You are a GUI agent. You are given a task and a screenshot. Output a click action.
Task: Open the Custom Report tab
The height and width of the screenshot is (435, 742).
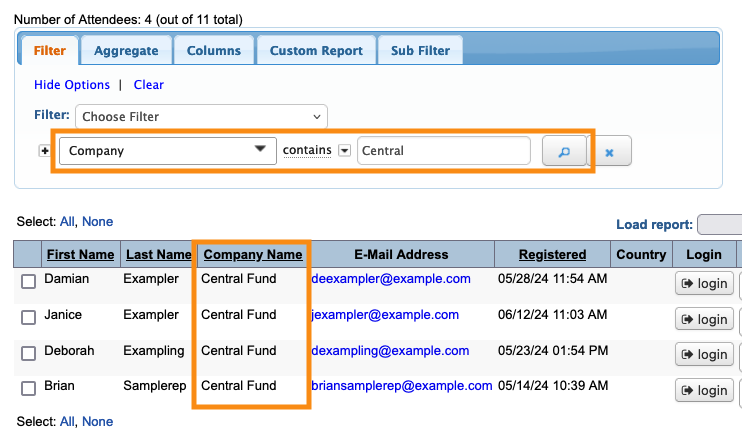(316, 50)
